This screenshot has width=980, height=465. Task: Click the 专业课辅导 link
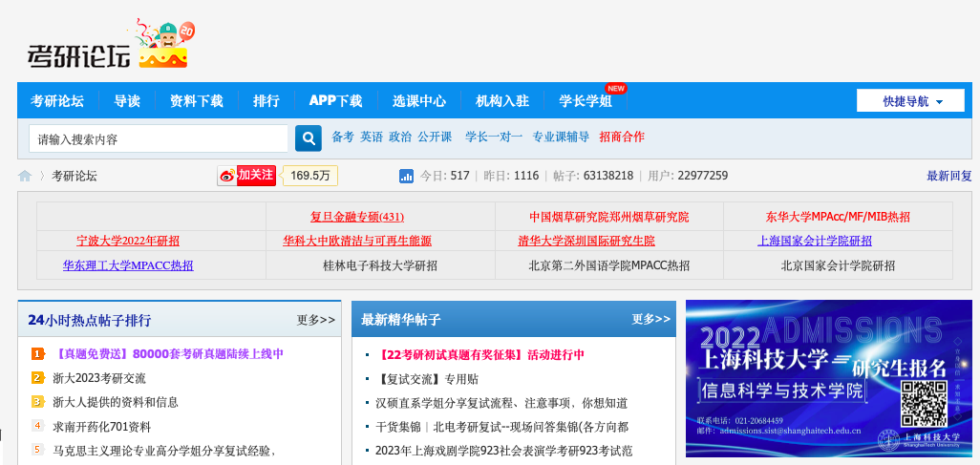(561, 137)
